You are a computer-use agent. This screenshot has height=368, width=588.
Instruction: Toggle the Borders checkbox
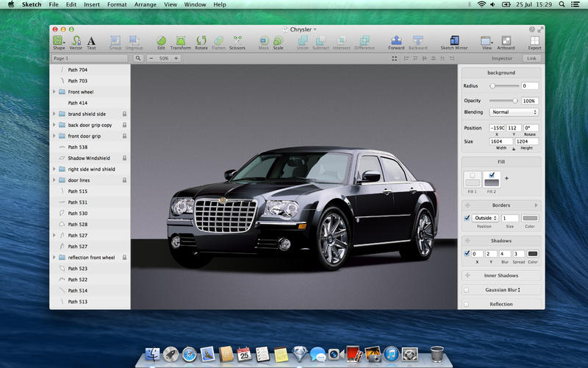(x=467, y=218)
